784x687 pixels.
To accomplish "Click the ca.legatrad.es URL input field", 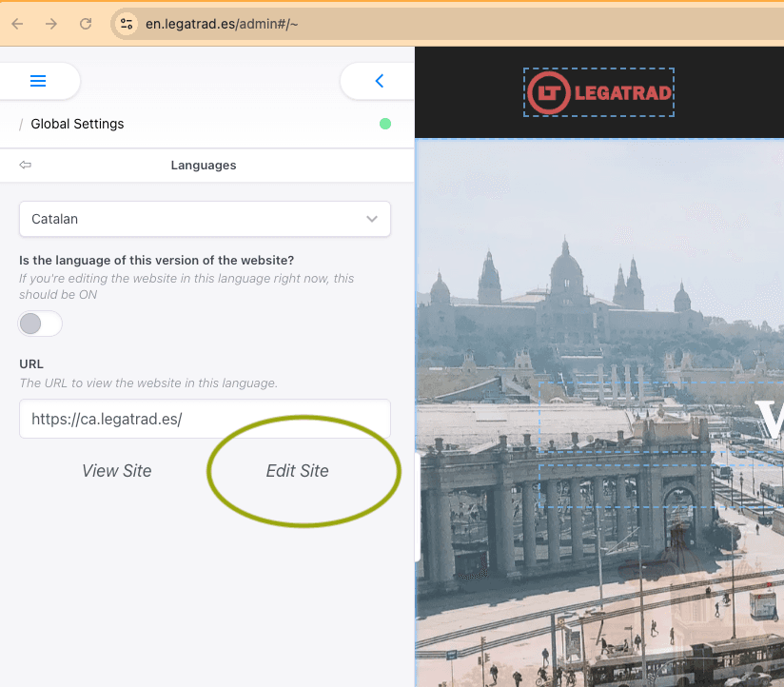I will [x=205, y=419].
